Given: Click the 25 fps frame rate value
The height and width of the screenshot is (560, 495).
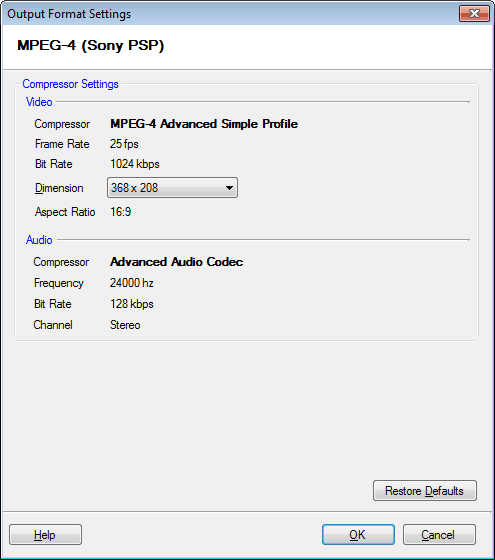Looking at the screenshot, I should tap(124, 144).
